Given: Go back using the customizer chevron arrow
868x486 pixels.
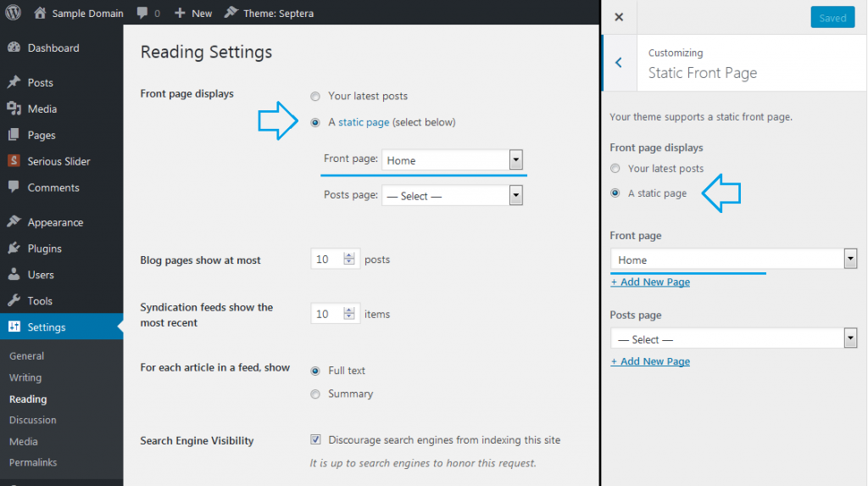Looking at the screenshot, I should (619, 63).
